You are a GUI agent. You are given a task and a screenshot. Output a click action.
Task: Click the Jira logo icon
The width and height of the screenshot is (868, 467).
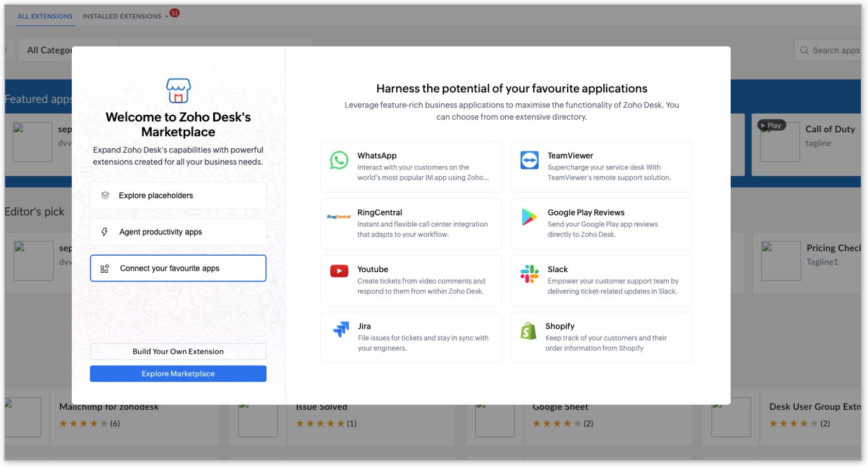[341, 329]
